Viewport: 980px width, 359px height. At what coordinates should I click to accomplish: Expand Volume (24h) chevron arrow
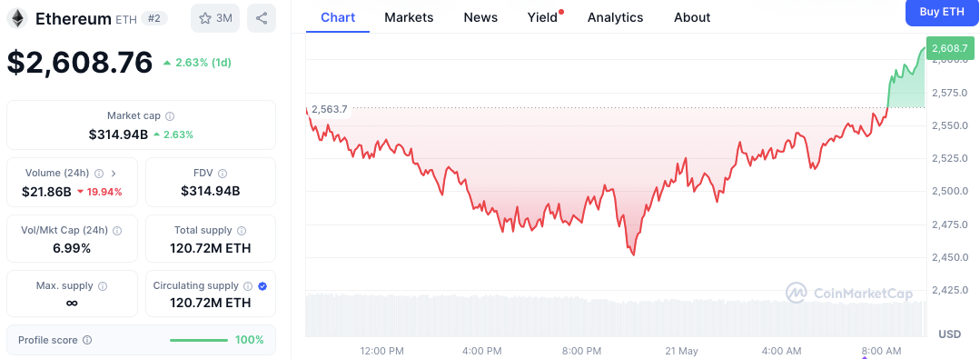pos(114,174)
